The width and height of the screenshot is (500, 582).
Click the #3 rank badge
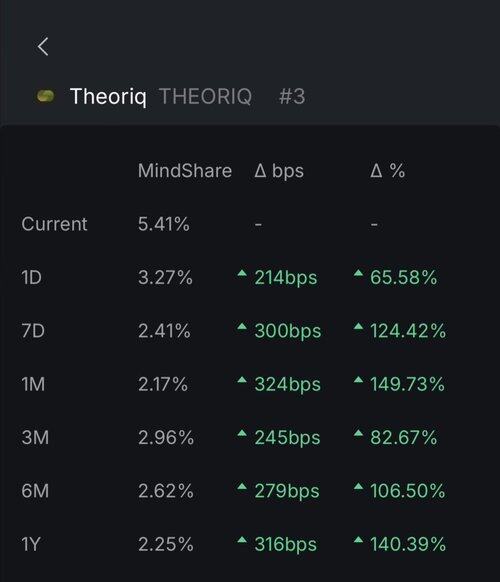tap(292, 97)
